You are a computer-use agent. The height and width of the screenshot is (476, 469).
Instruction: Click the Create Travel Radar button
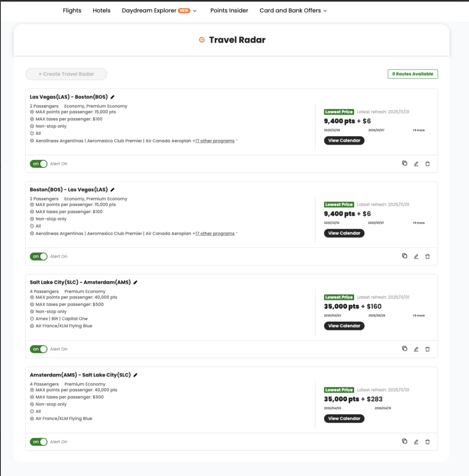click(66, 74)
